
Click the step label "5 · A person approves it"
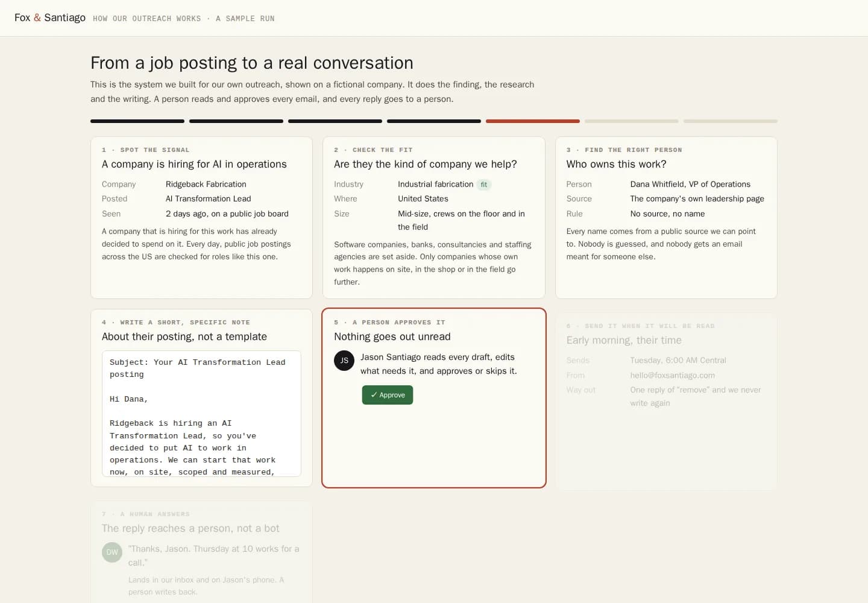(x=391, y=323)
